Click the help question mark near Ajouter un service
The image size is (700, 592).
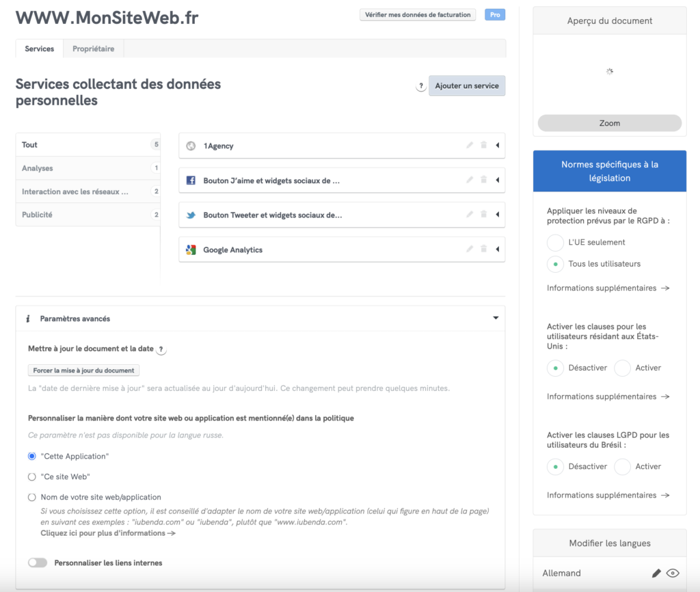pos(421,87)
